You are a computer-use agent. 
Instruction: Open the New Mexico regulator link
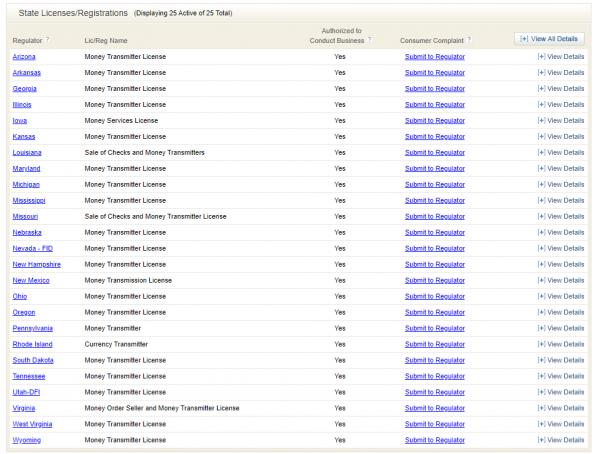(31, 281)
